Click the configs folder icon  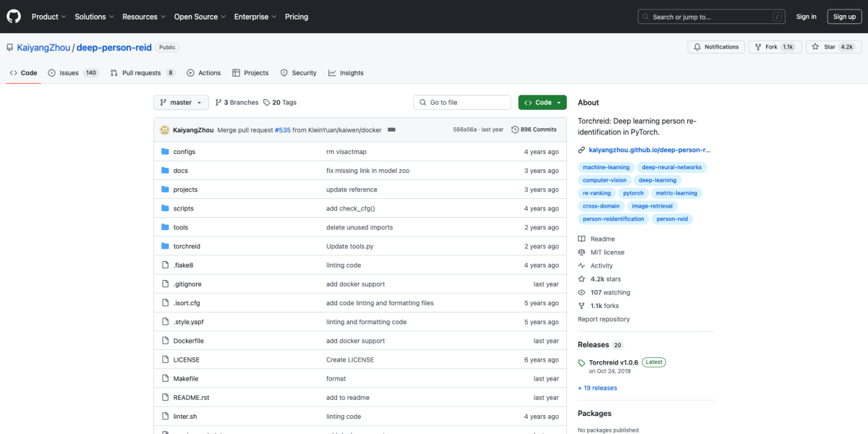tap(165, 152)
